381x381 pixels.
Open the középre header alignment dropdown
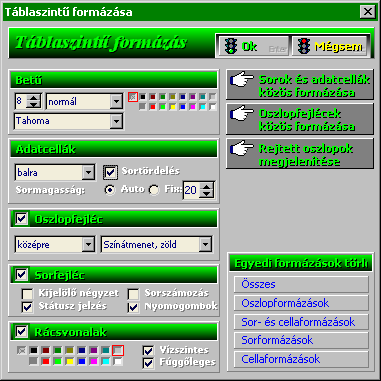click(88, 245)
